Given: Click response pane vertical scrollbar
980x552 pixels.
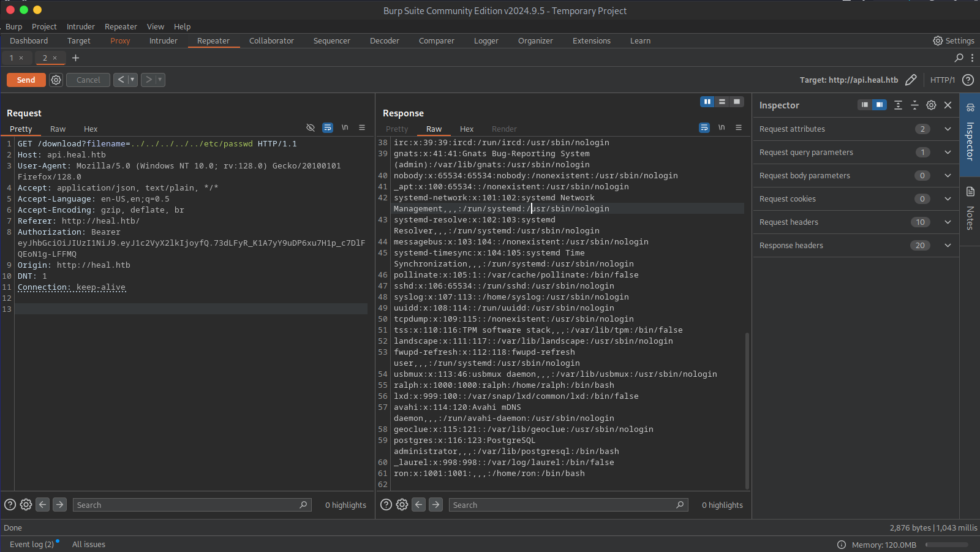Looking at the screenshot, I should pos(747,410).
